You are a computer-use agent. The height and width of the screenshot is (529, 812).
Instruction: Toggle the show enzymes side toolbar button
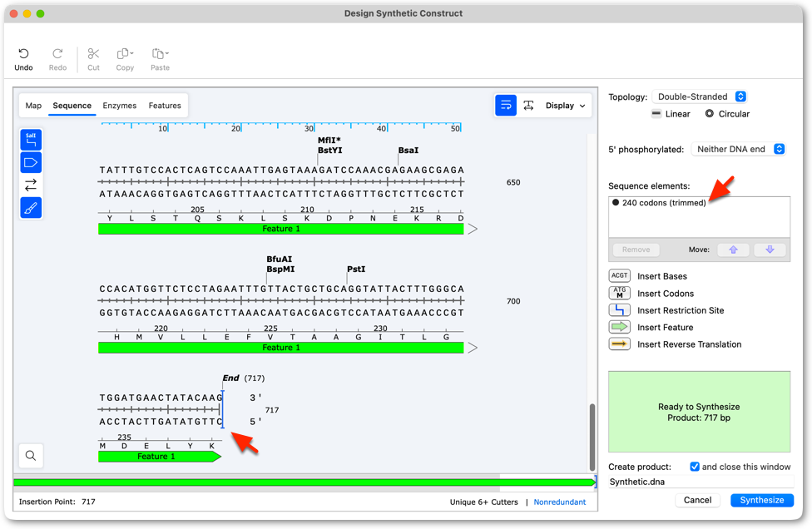pyautogui.click(x=31, y=140)
